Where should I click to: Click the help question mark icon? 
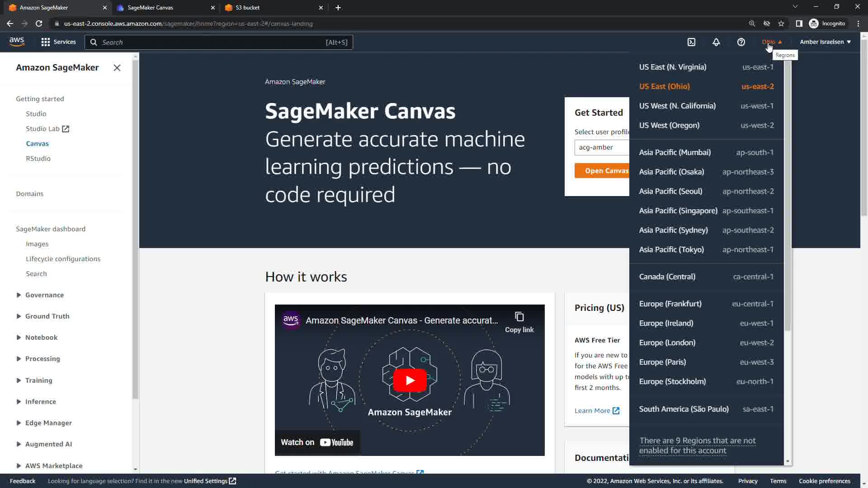point(741,42)
